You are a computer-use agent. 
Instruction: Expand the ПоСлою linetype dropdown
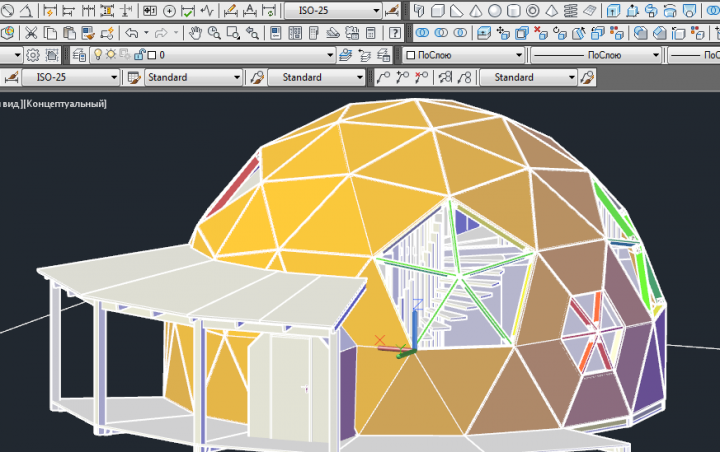pyautogui.click(x=596, y=55)
